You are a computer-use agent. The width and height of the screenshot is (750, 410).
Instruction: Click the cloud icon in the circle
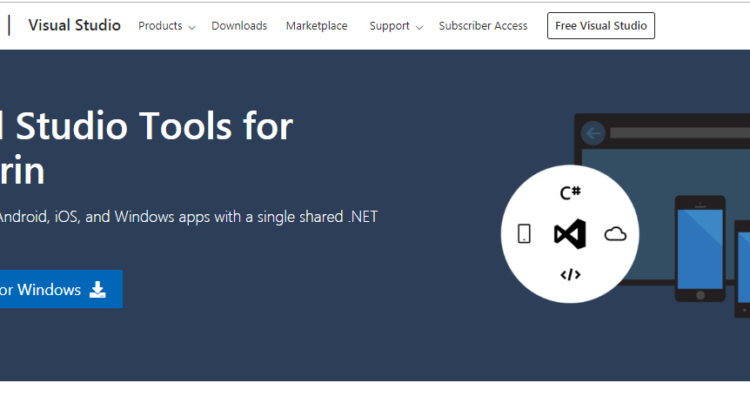pyautogui.click(x=616, y=234)
